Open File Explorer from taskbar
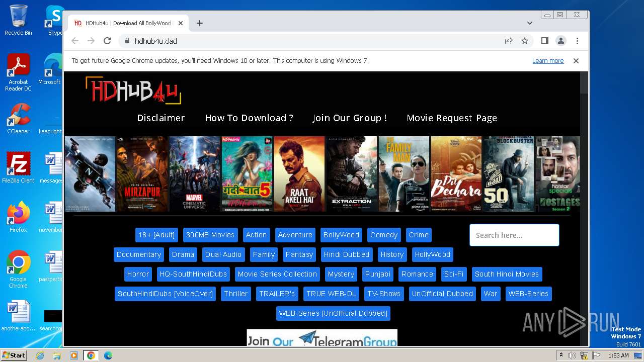Image resolution: width=644 pixels, height=362 pixels. [x=57, y=355]
